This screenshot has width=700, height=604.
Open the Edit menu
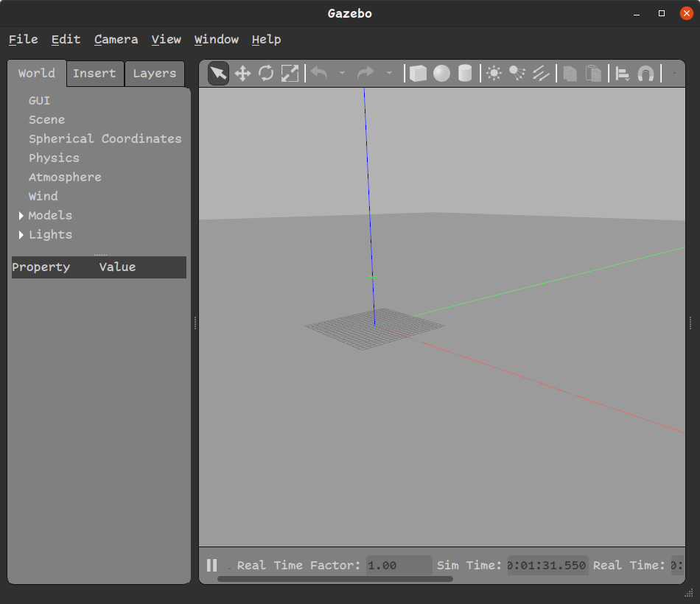pyautogui.click(x=66, y=39)
